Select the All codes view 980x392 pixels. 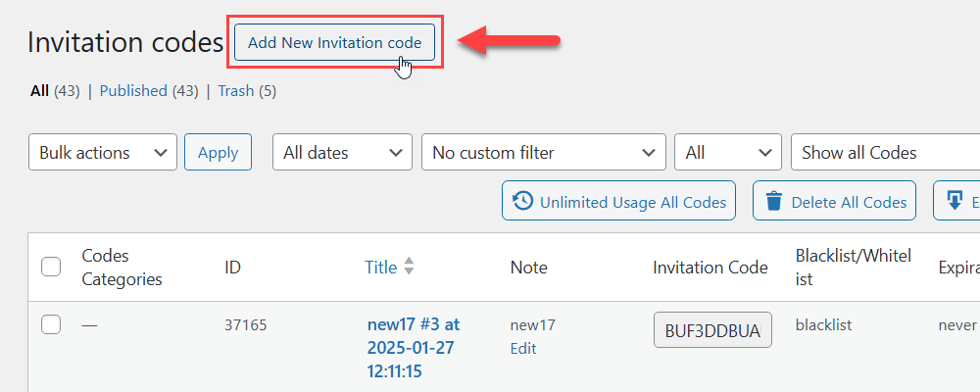(39, 91)
